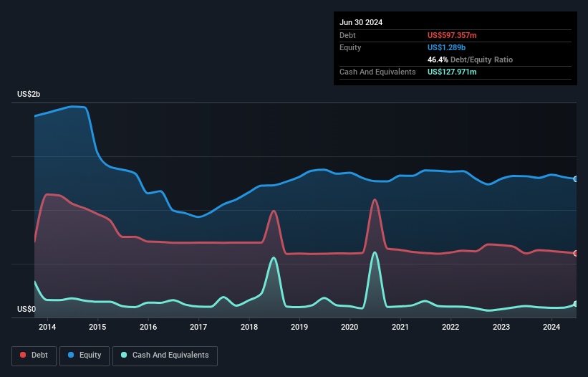Click the Debt label in tooltip
The image size is (588, 377).
347,35
